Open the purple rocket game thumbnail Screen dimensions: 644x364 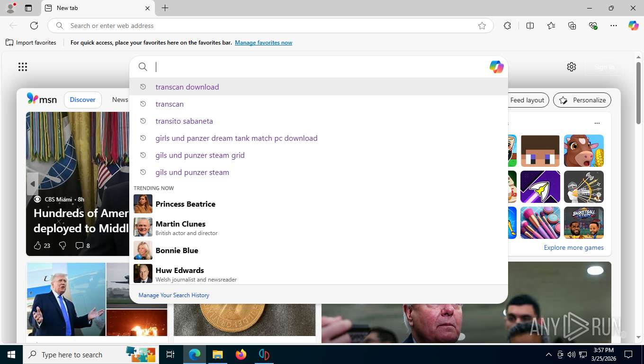click(540, 187)
